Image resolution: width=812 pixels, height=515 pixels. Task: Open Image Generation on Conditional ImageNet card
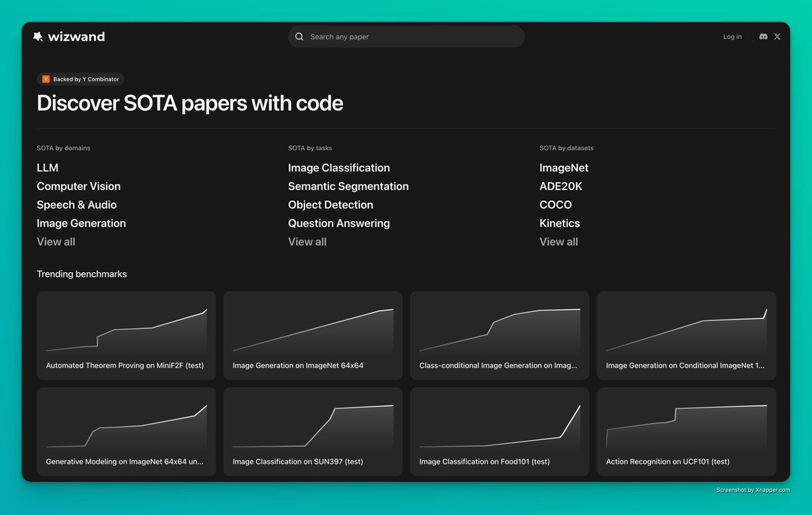(x=687, y=336)
